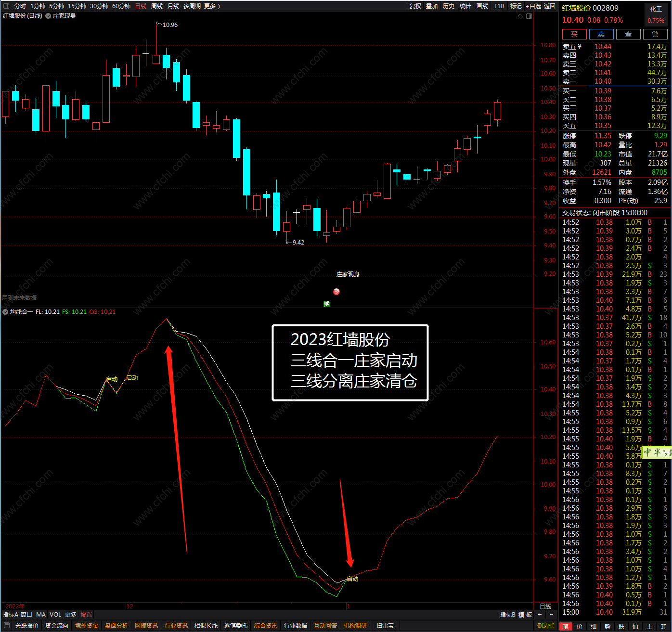Click the stock name 红墙股份 002809
Image resolution: width=672 pixels, height=632 pixels.
click(x=590, y=8)
